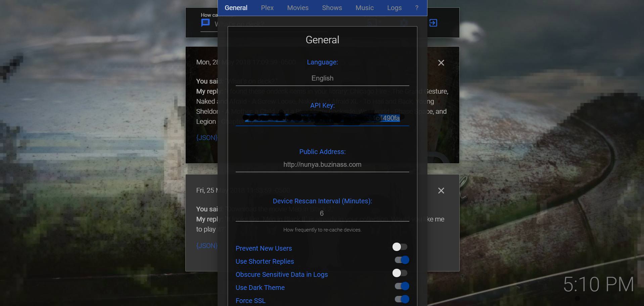Open the Language dropdown showing English
The height and width of the screenshot is (306, 644).
(322, 78)
